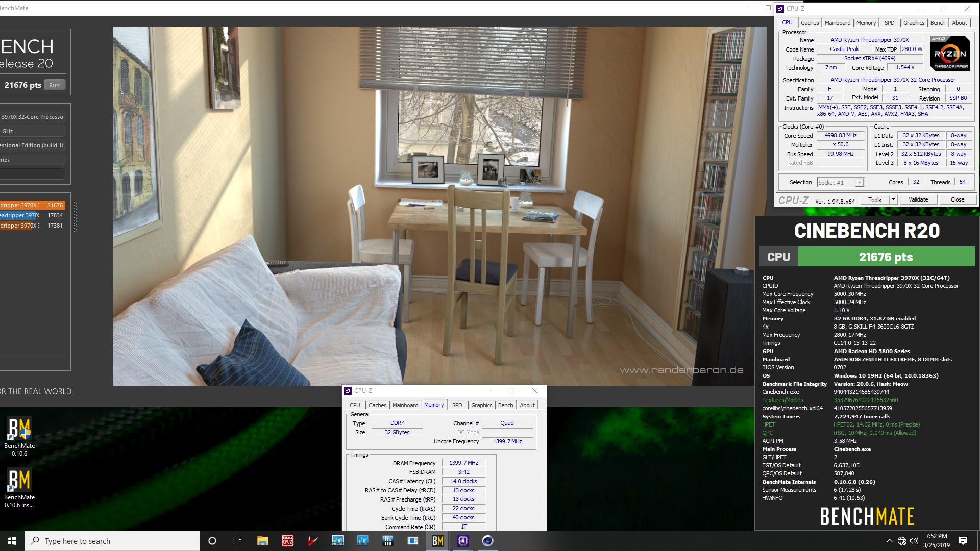
Task: Open the dark blue barcode-style taskbar icon
Action: (387, 541)
